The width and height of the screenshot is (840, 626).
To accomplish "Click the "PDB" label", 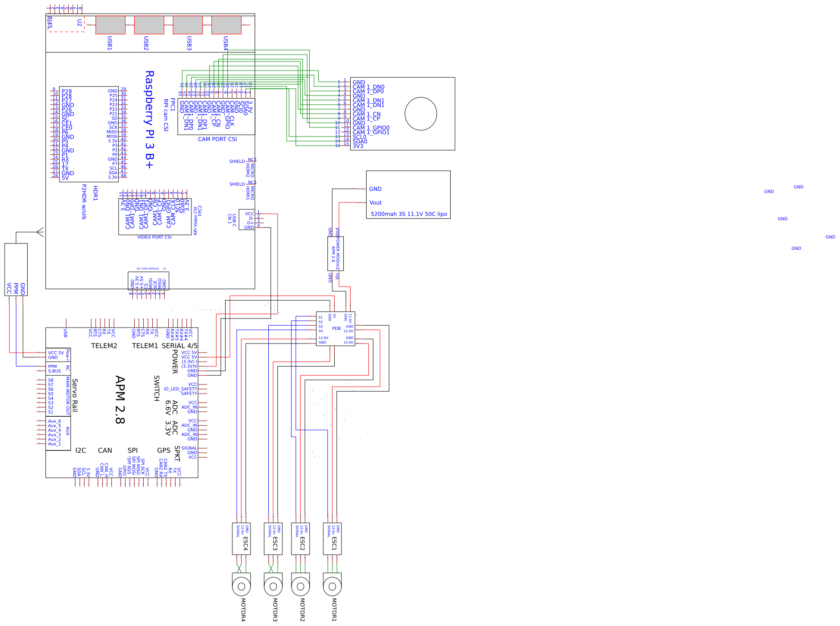I will (337, 328).
